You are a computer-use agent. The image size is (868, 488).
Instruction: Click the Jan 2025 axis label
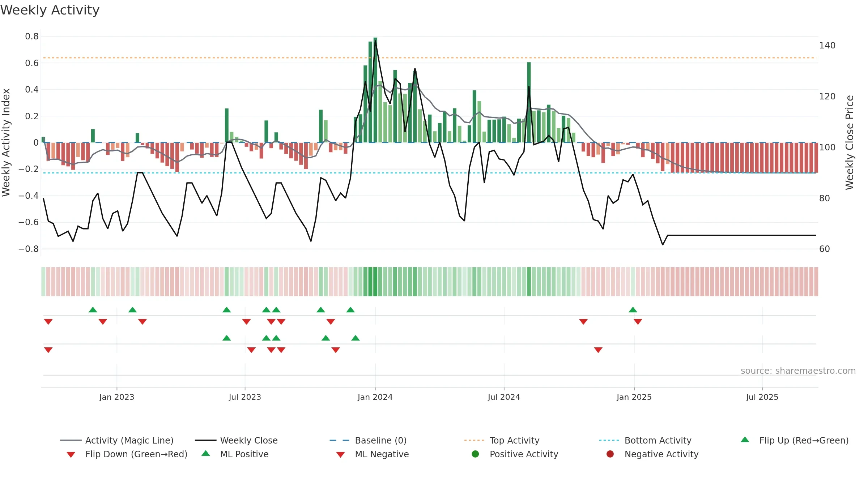[634, 397]
